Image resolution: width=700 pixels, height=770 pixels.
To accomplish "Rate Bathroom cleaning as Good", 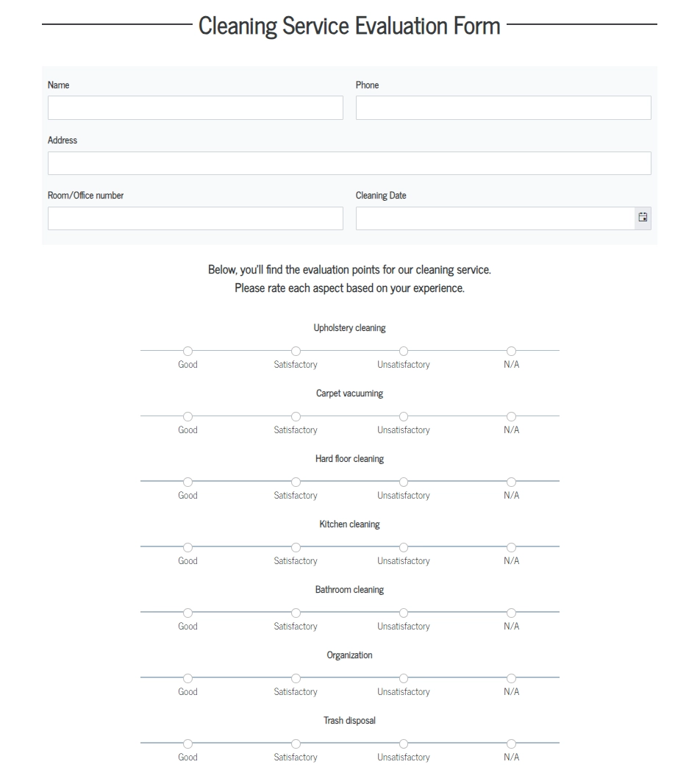I will (187, 613).
